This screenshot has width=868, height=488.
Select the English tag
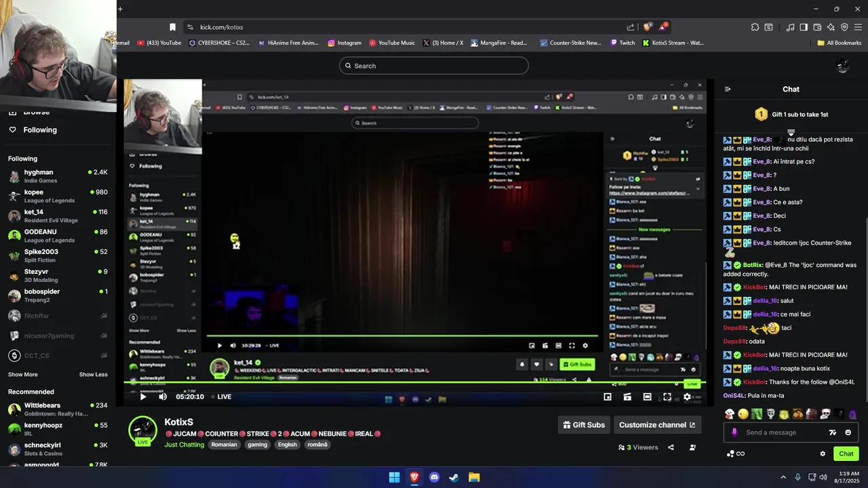(287, 445)
